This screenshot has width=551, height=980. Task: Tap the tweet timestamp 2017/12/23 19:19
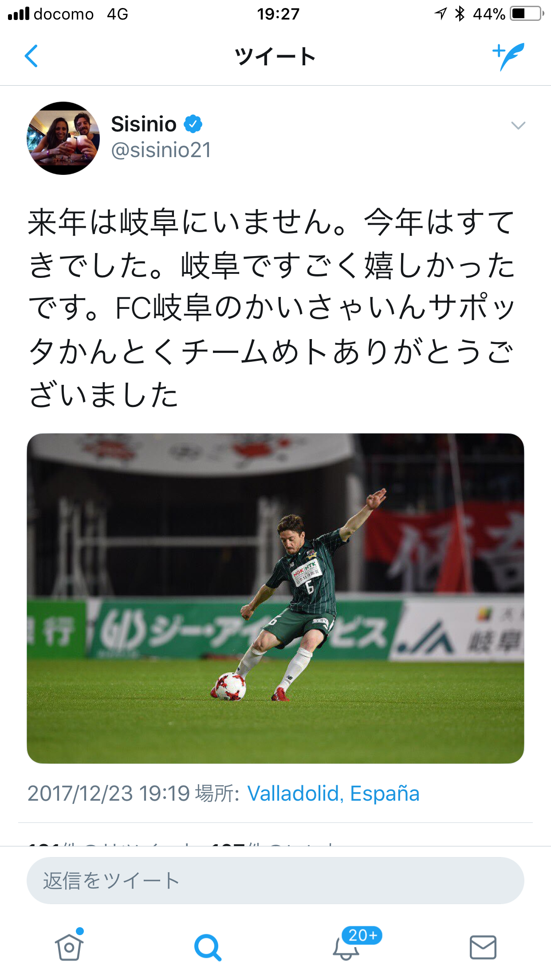point(109,794)
